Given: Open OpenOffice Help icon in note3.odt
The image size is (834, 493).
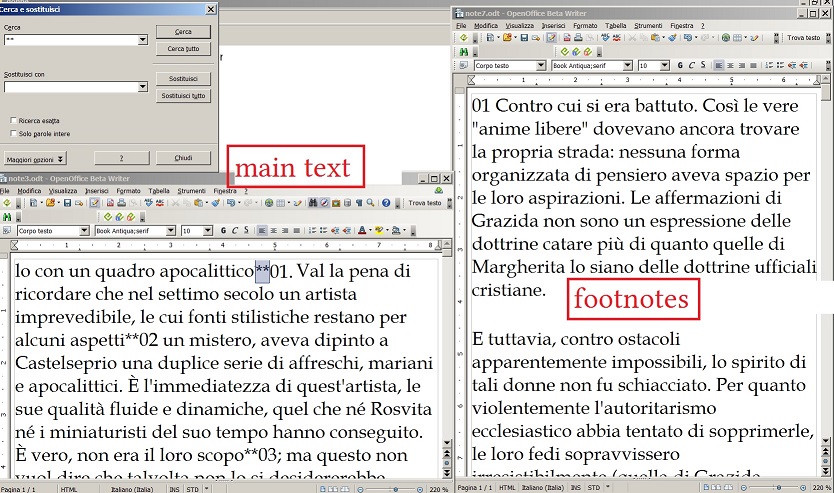Looking at the screenshot, I should pos(386,203).
